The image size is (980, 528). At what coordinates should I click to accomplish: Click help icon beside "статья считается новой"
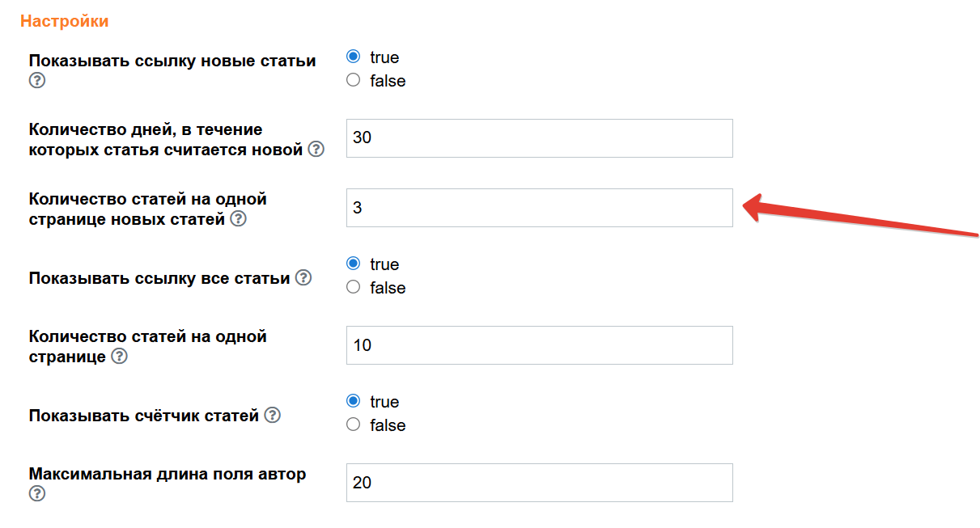pyautogui.click(x=316, y=150)
